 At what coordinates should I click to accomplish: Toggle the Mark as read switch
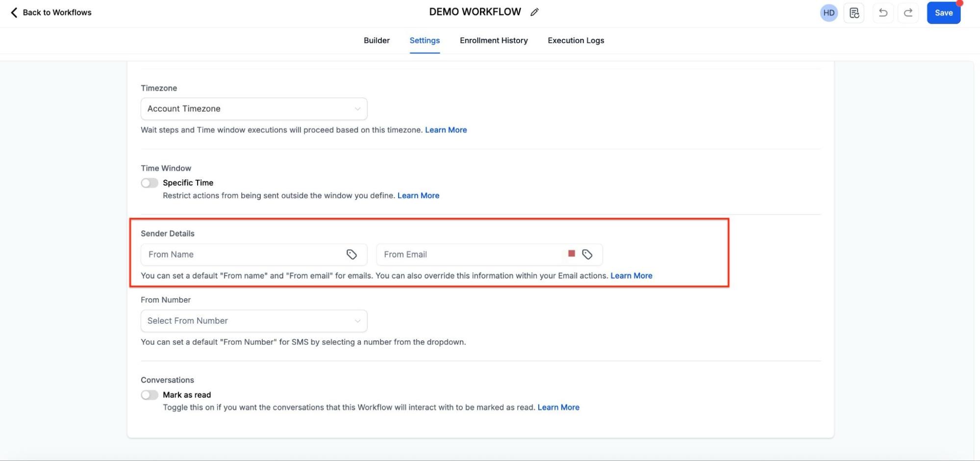[150, 395]
